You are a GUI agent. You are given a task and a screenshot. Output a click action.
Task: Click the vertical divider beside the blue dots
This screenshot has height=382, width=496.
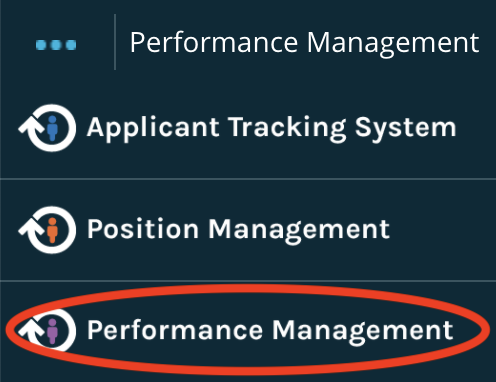(115, 42)
